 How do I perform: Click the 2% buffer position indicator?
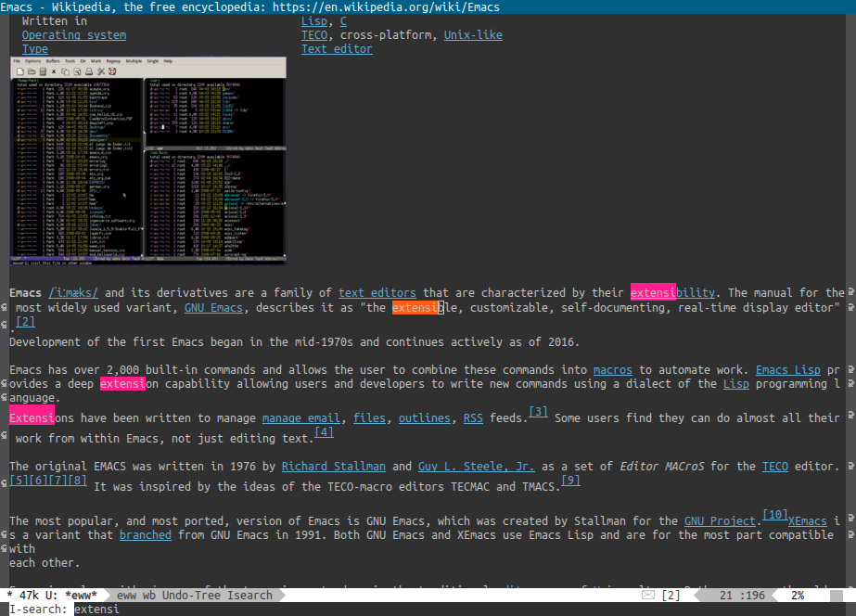tap(797, 595)
